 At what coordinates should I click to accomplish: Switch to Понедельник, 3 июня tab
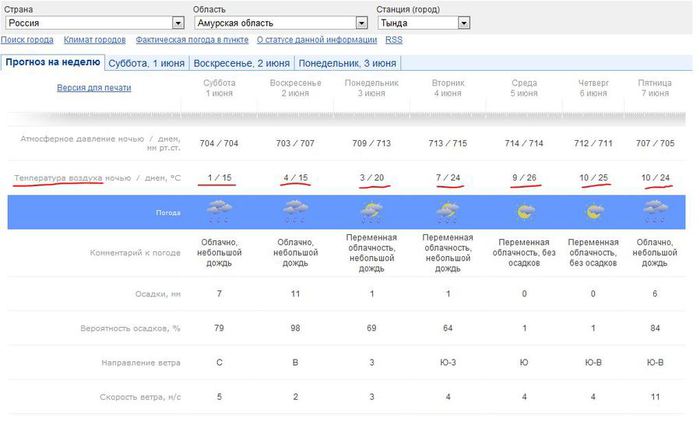click(347, 63)
